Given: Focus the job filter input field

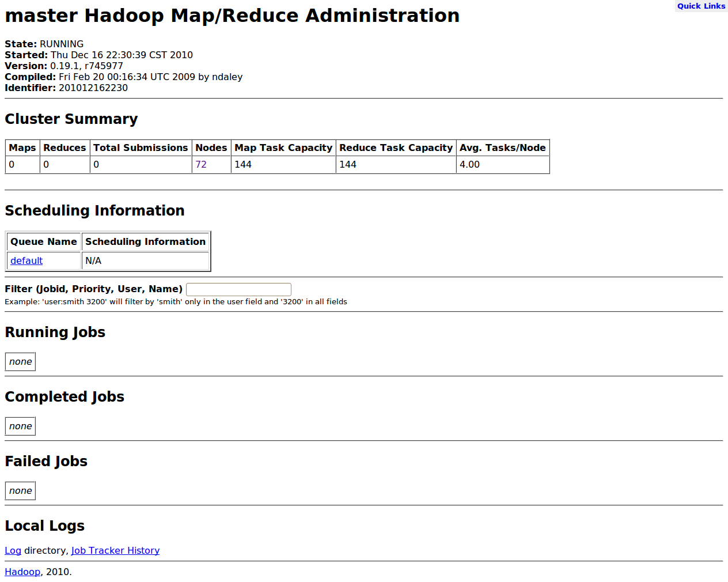Looking at the screenshot, I should click(238, 289).
